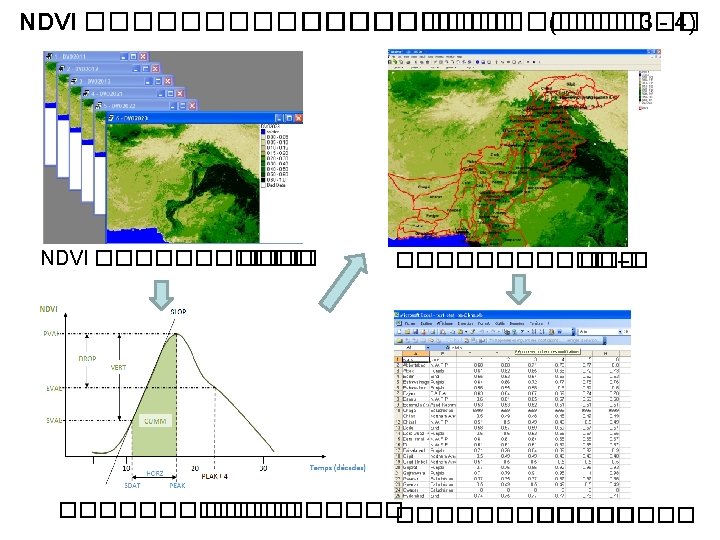The height and width of the screenshot is (540, 720).
Task: Click the CUMM label in the shaded area
Action: pos(155,421)
